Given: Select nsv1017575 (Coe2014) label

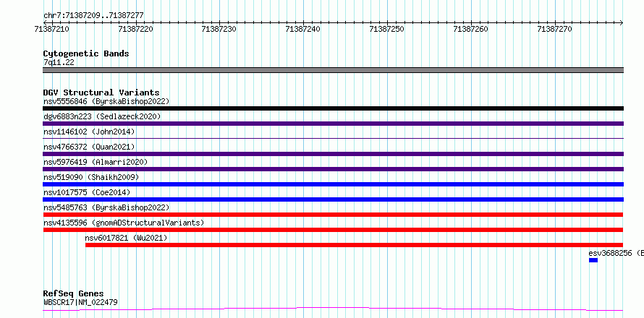Looking at the screenshot, I should pyautogui.click(x=87, y=192).
